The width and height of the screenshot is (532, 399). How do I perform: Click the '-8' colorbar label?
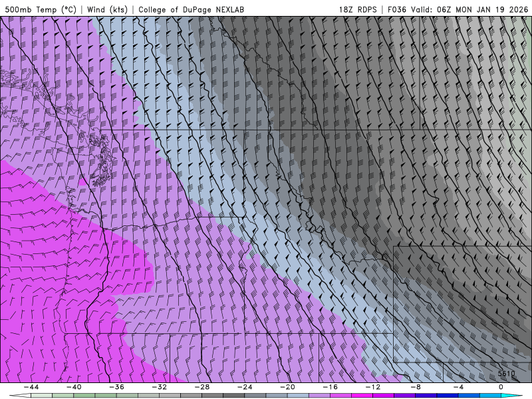(416, 387)
